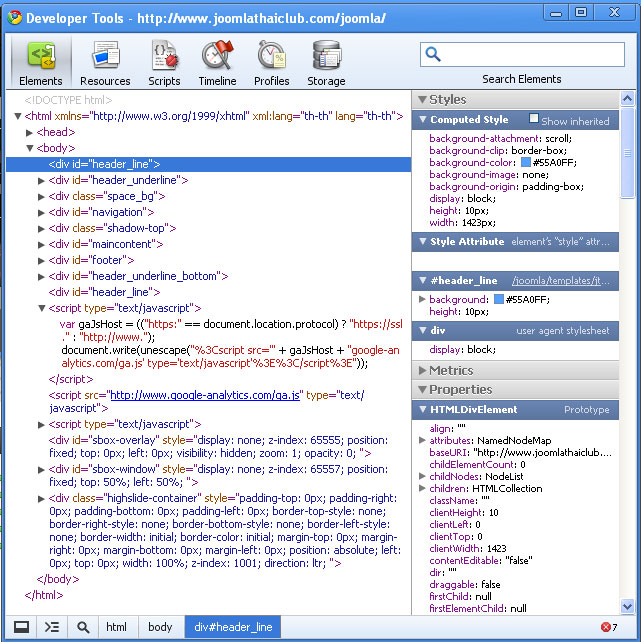Image resolution: width=641 pixels, height=642 pixels.
Task: Collapse the html root node
Action: tap(18, 116)
